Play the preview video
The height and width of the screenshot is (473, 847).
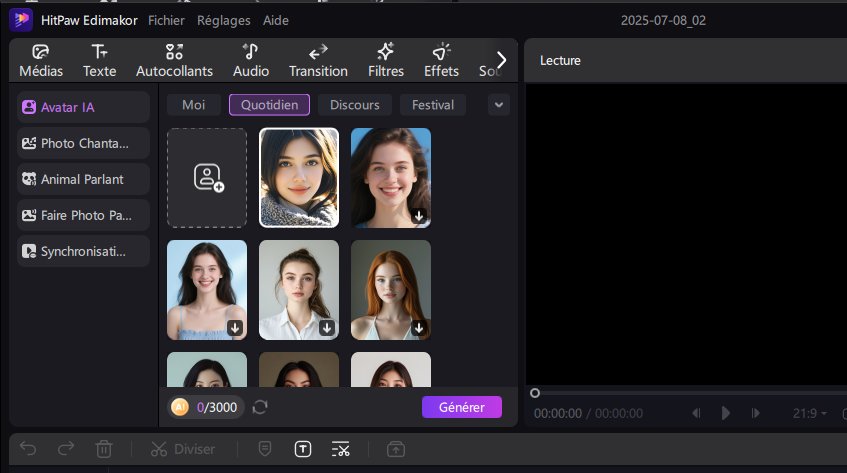(725, 413)
